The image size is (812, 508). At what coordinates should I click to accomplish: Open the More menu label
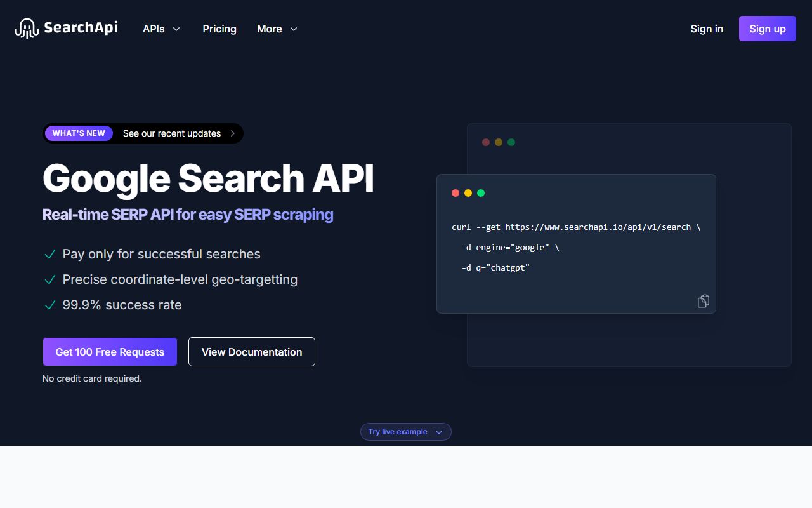270,29
